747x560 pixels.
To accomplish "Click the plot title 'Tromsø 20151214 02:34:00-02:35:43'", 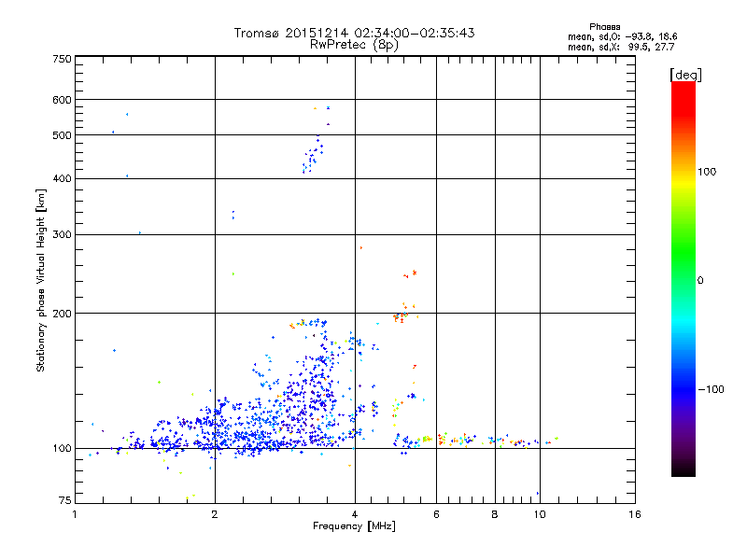I will pyautogui.click(x=354, y=33).
